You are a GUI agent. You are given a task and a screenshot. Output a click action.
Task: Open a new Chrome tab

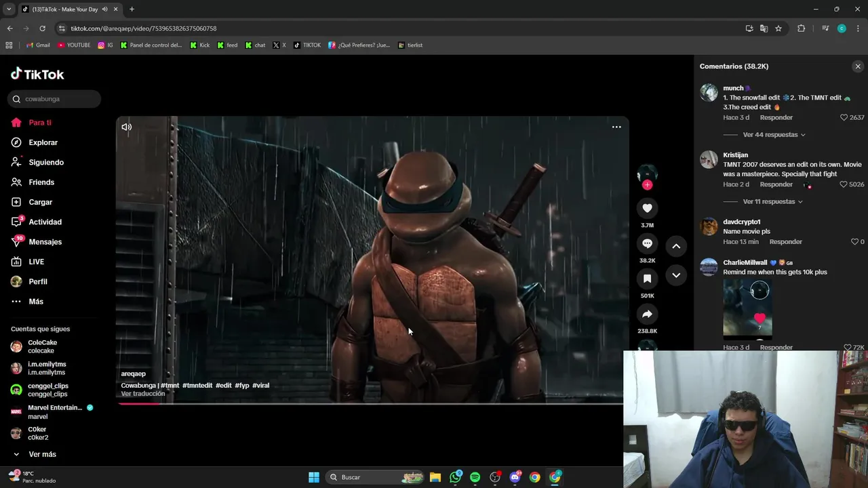point(132,9)
